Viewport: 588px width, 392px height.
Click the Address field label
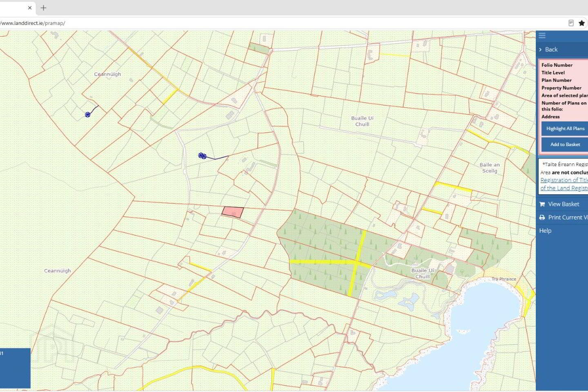click(x=550, y=117)
